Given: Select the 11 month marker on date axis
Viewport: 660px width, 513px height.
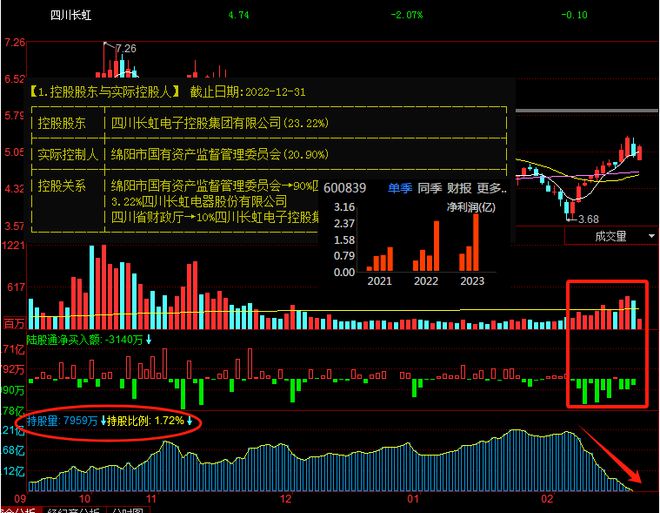Looking at the screenshot, I should (x=151, y=499).
